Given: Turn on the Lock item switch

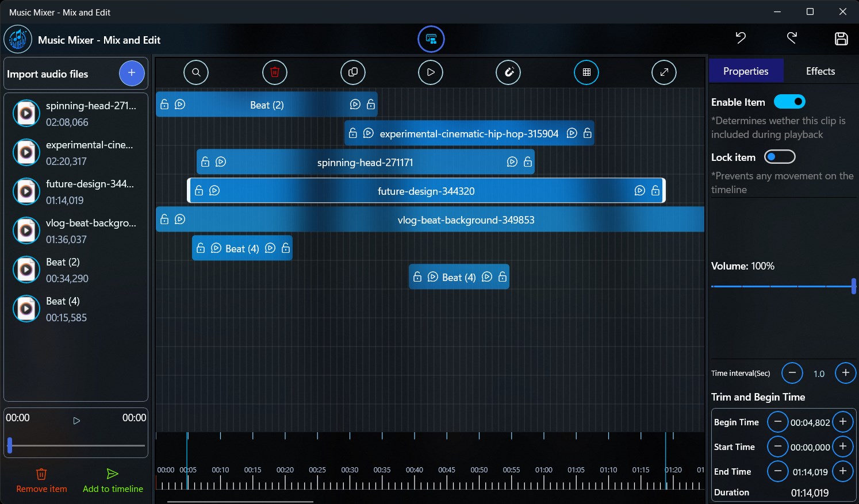Looking at the screenshot, I should (x=780, y=156).
